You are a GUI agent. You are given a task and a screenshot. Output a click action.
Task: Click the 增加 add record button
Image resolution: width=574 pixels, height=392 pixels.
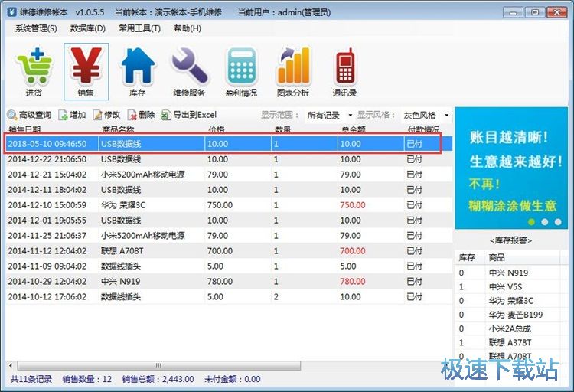click(72, 115)
